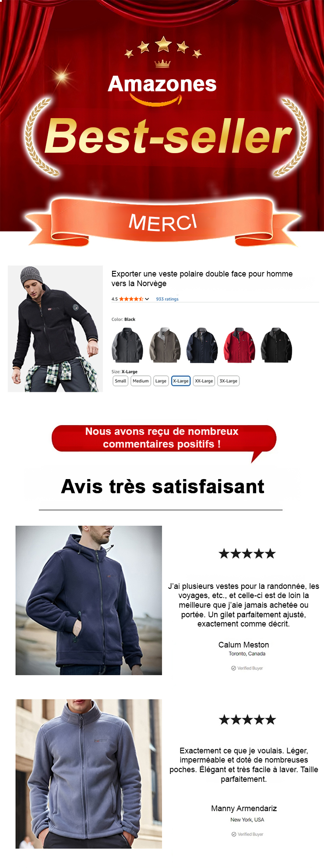Choose the red jacket color swatch
The width and height of the screenshot is (324, 868).
point(239,345)
